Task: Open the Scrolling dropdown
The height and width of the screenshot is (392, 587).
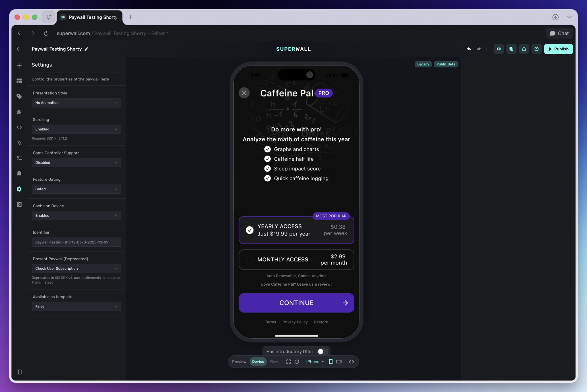Action: (77, 129)
